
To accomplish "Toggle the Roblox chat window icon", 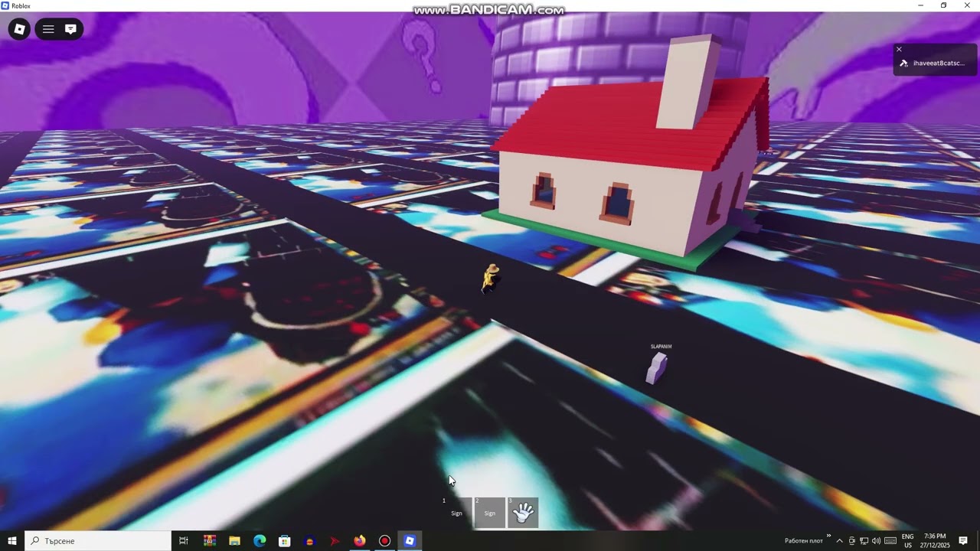I will tap(70, 29).
